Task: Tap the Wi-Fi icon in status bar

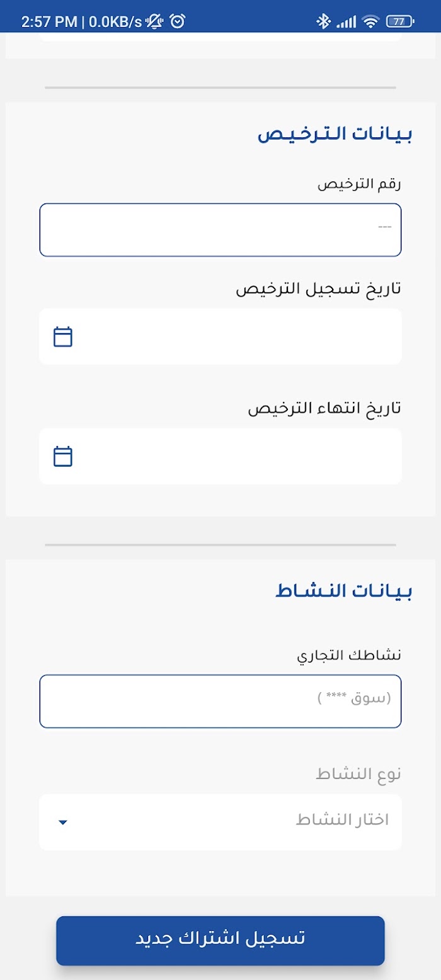Action: 370,22
